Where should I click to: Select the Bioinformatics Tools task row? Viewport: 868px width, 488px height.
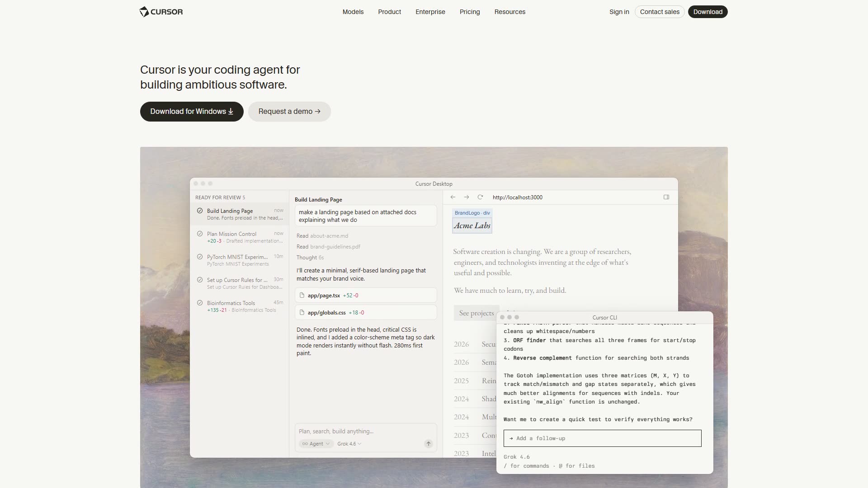tap(240, 306)
